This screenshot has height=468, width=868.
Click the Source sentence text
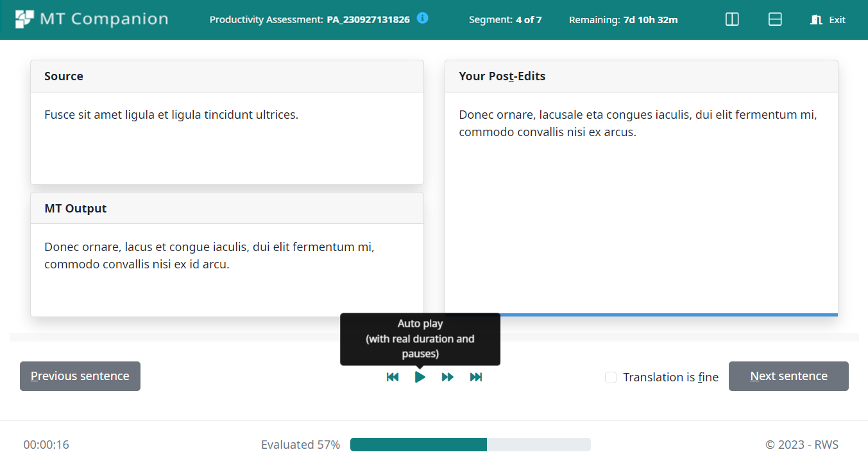[x=171, y=115]
